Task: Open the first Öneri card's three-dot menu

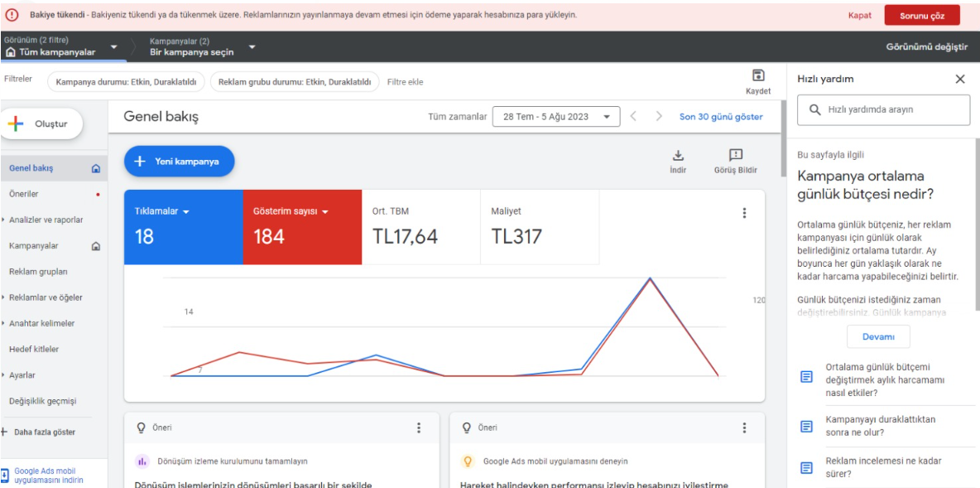Action: pos(419,428)
